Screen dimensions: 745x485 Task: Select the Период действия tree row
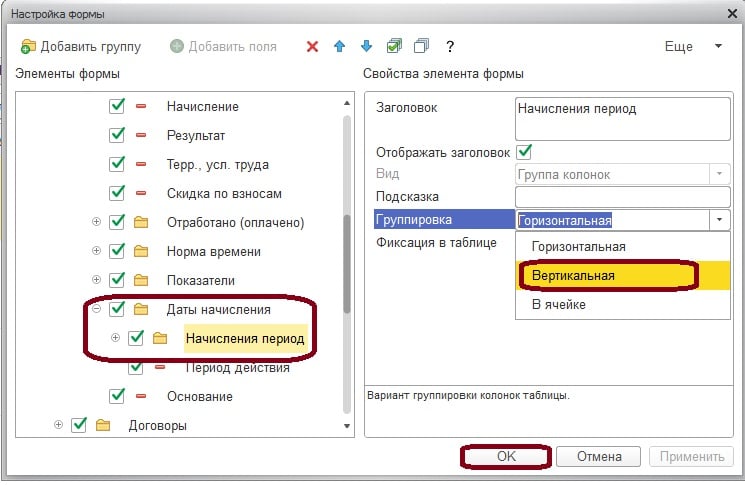[x=237, y=368]
